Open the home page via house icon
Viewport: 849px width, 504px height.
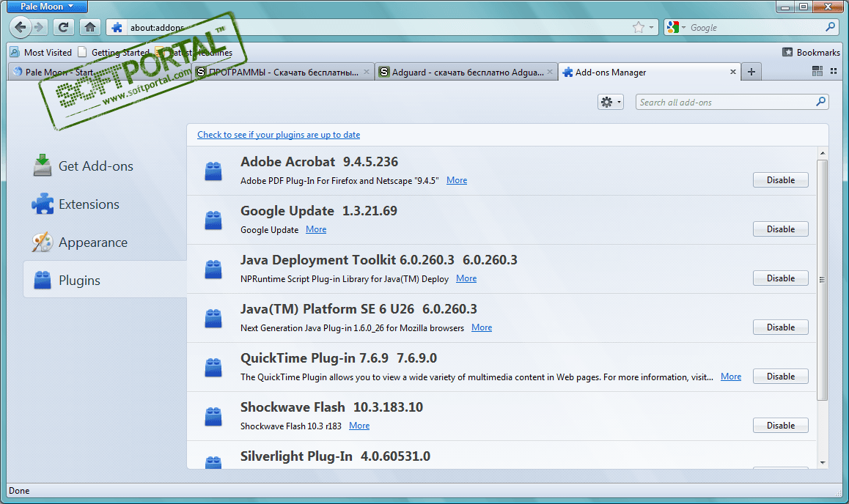[x=90, y=27]
